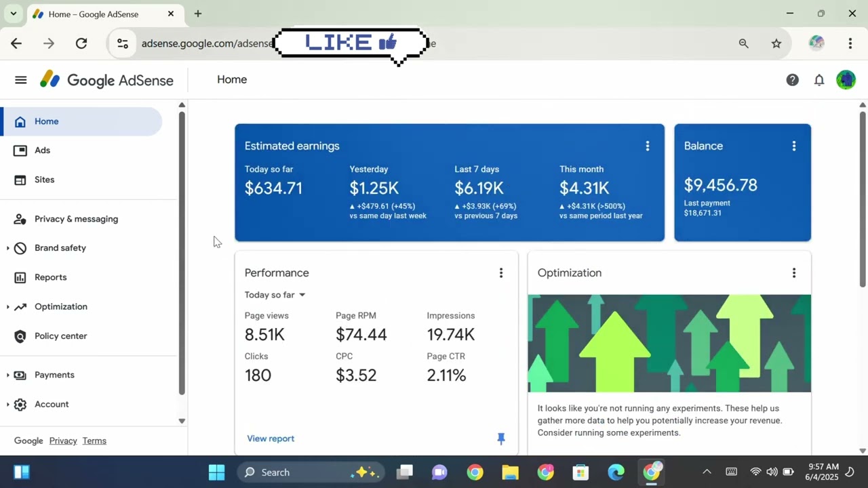This screenshot has width=868, height=488.
Task: Click the Page RPM $74.44 value
Action: tap(361, 334)
